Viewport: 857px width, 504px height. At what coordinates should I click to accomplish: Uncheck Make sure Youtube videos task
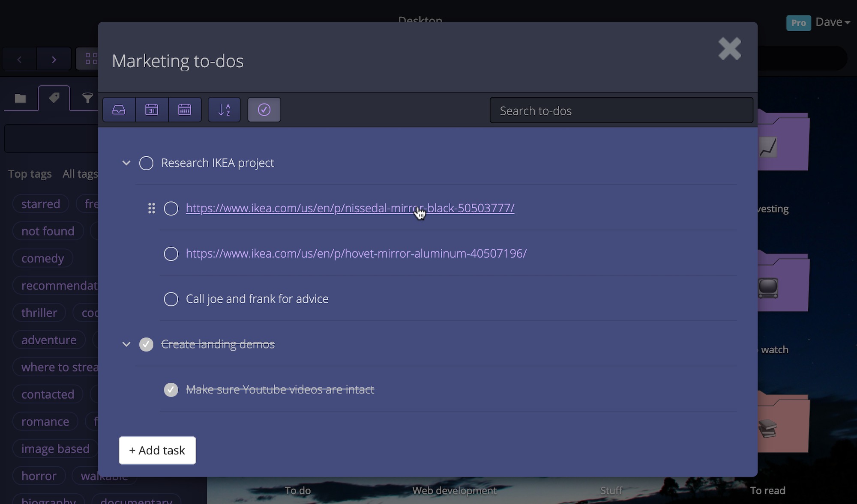pos(171,390)
